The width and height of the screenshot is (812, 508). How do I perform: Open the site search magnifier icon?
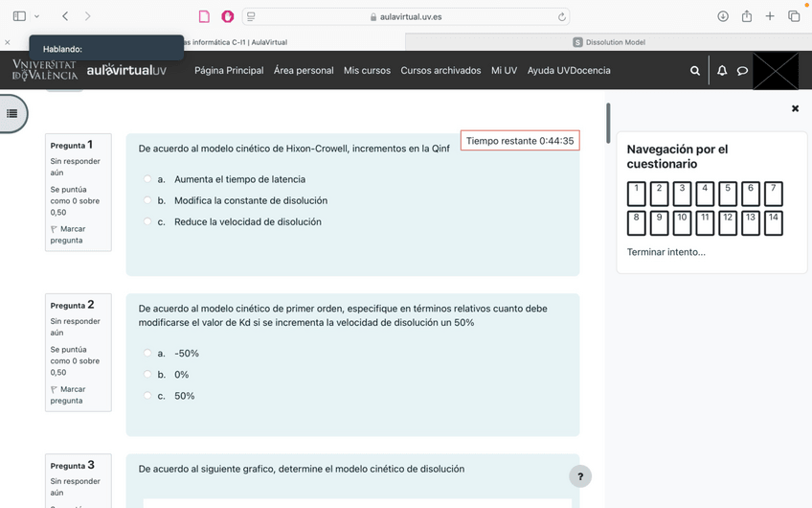[695, 71]
